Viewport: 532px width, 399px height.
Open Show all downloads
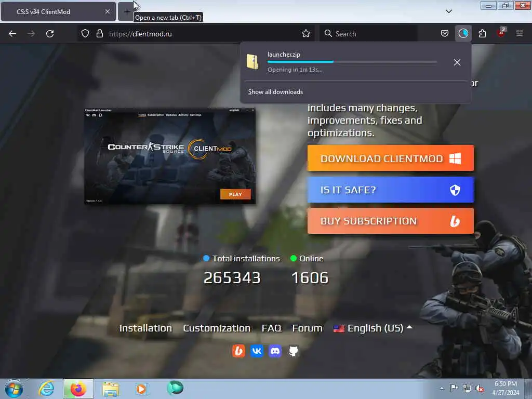click(x=275, y=92)
